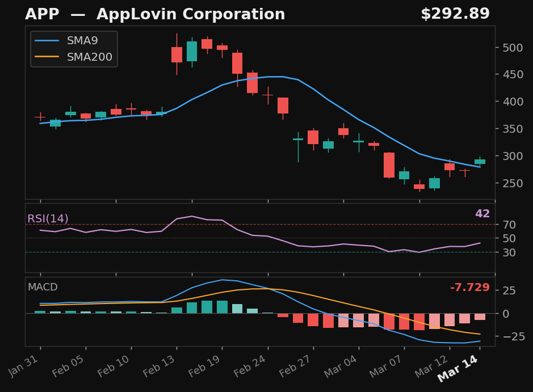This screenshot has height=392, width=533.
Task: Click the RSI 70 axis label
Action: (510, 225)
